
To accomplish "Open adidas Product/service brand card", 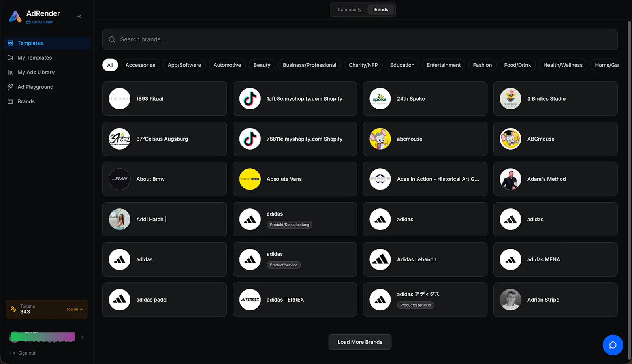I will click(295, 259).
